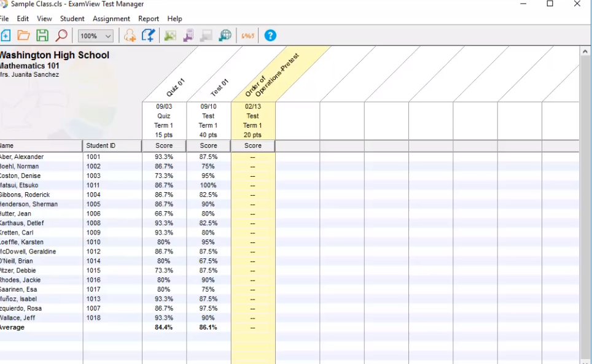592x364 pixels.
Task: Get results from the web via globe icon
Action: (x=225, y=36)
